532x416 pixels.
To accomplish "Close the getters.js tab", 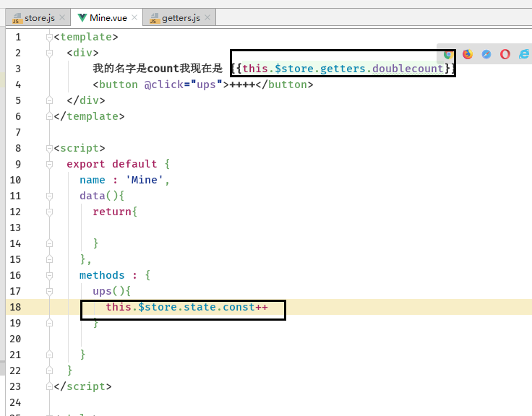I will tap(207, 17).
